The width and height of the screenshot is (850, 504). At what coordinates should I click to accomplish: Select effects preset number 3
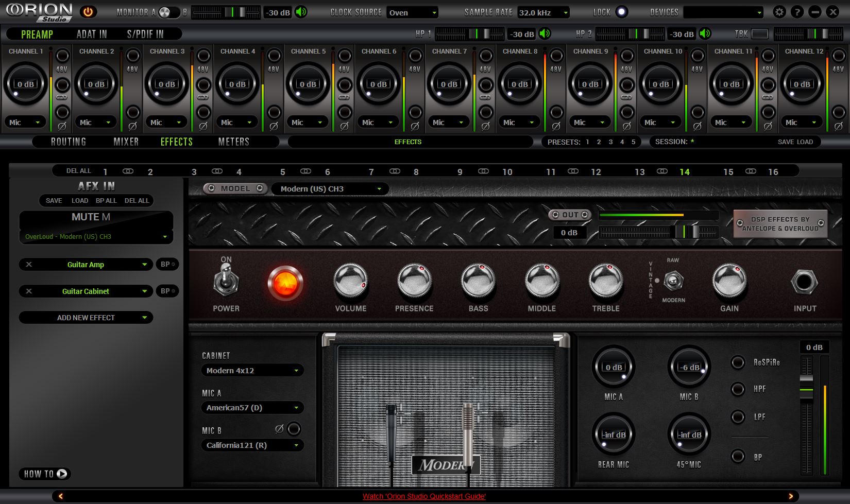[x=610, y=142]
